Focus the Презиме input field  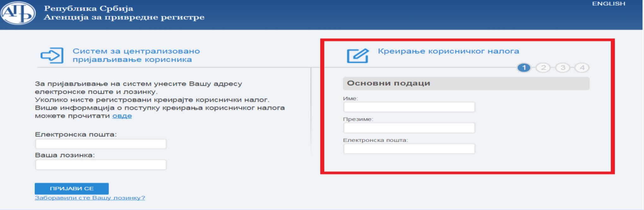409,128
